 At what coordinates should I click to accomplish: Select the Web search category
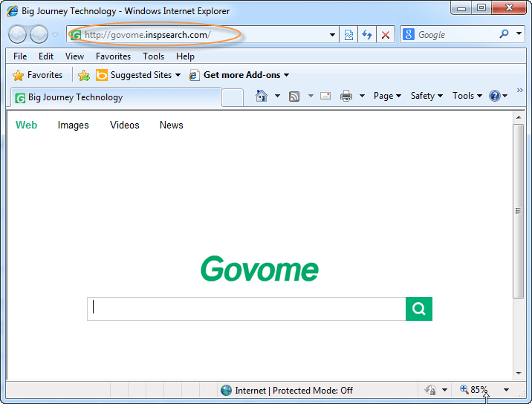[26, 125]
